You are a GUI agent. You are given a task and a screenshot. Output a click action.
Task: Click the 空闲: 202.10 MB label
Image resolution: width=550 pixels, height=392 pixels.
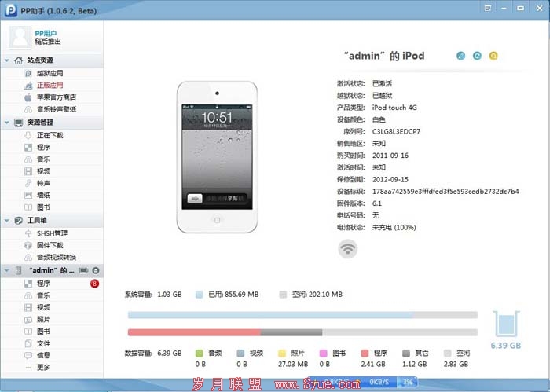point(317,295)
